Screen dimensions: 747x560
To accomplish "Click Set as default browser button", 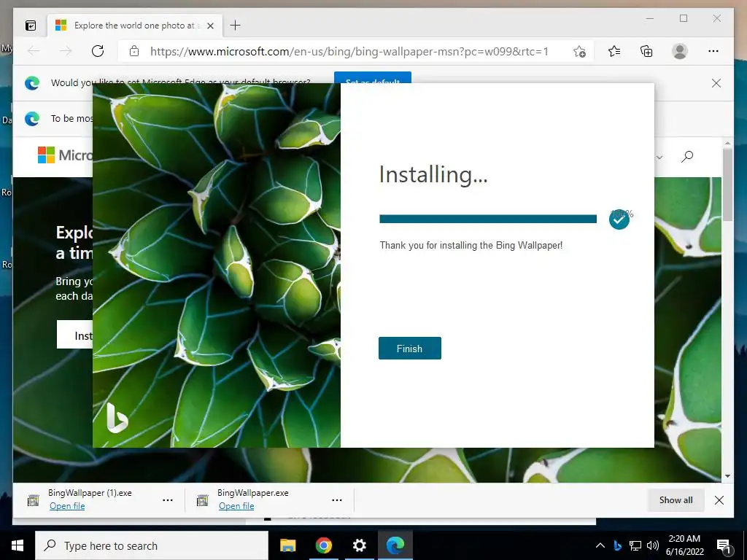I will coord(373,77).
